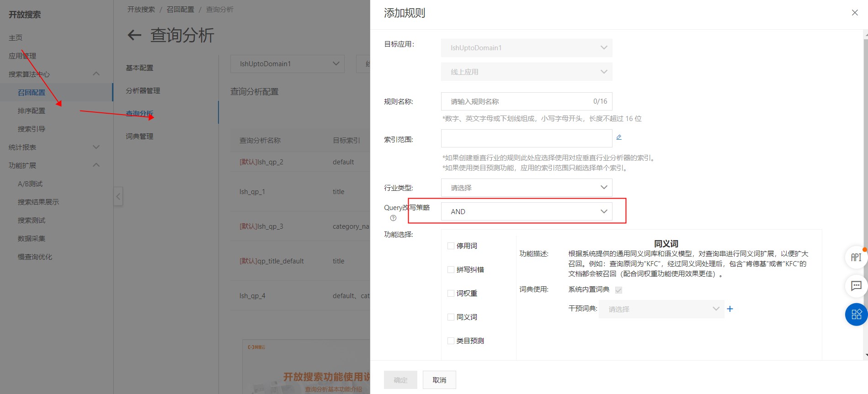The height and width of the screenshot is (394, 868).
Task: Open the IshUptoDomain1 dropdown on the query page
Action: point(288,64)
